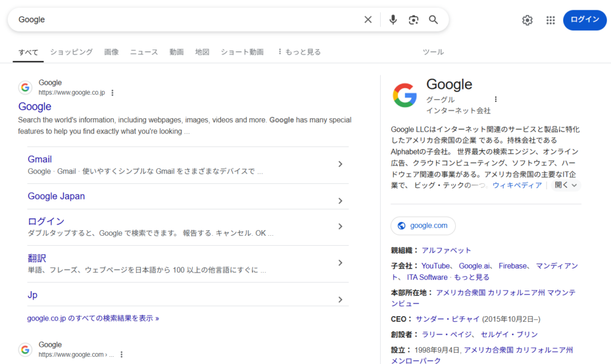This screenshot has width=611, height=364.
Task: Open the アルファベット parent organization link
Action: pyautogui.click(x=446, y=250)
